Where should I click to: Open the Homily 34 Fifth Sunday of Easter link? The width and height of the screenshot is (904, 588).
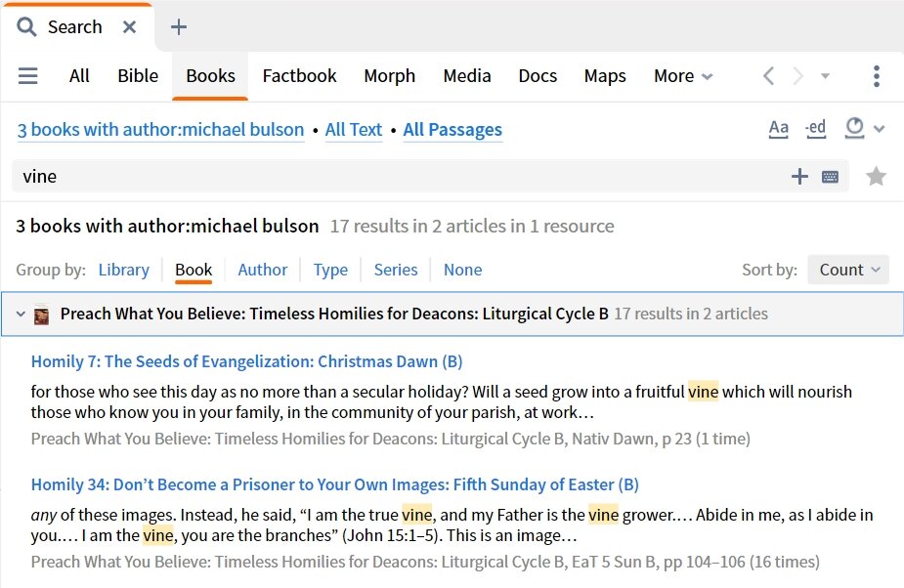coord(334,484)
